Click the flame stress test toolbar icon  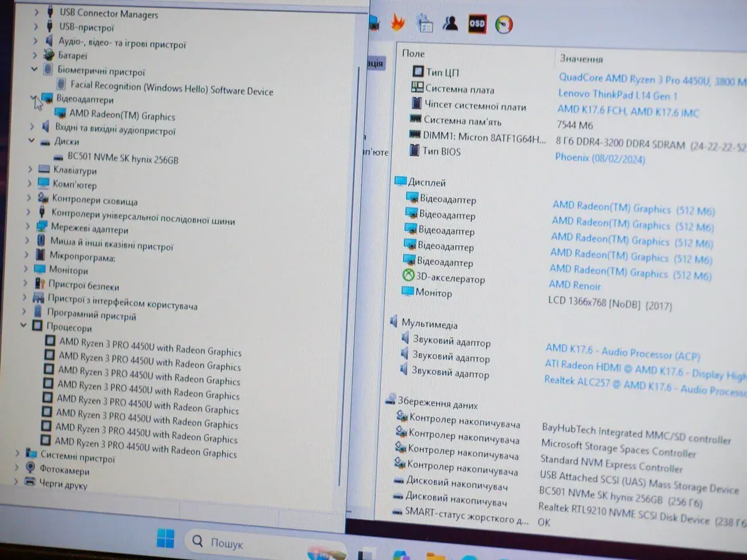(x=397, y=23)
